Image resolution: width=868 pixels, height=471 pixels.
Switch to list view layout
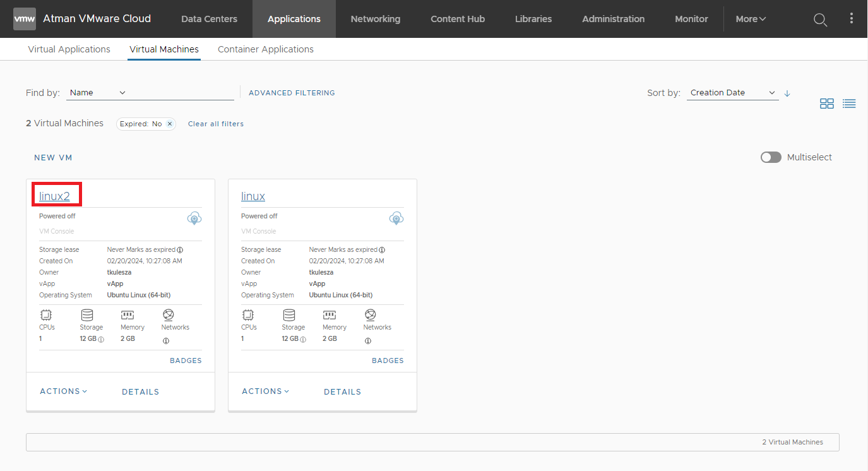[x=849, y=104]
